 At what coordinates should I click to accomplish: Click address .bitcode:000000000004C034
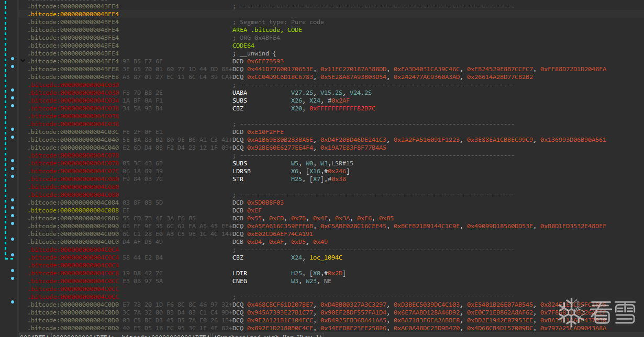73,100
